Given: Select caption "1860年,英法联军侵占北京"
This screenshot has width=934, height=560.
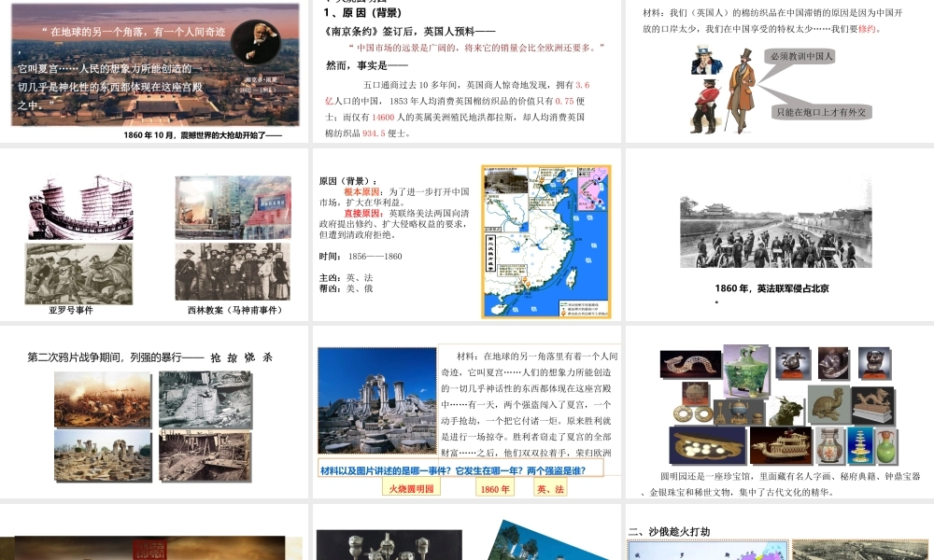Looking at the screenshot, I should [x=772, y=288].
